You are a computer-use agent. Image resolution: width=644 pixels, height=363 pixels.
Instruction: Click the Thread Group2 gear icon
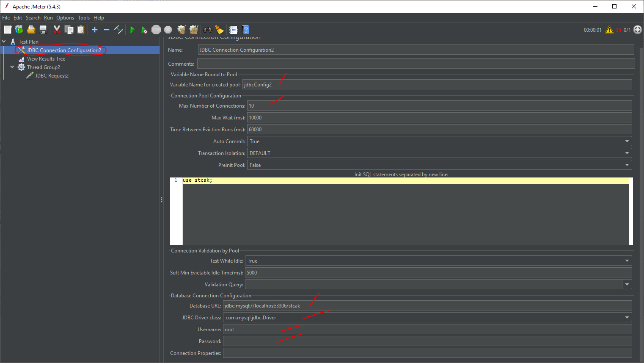(x=22, y=67)
